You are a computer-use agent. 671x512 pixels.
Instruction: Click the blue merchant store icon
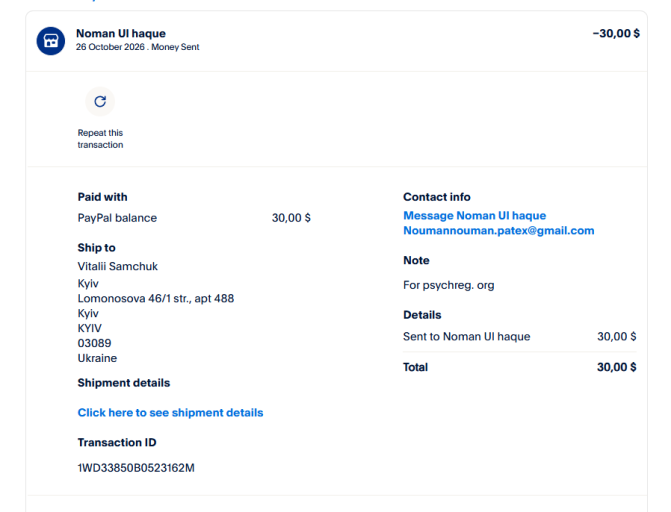point(50,41)
